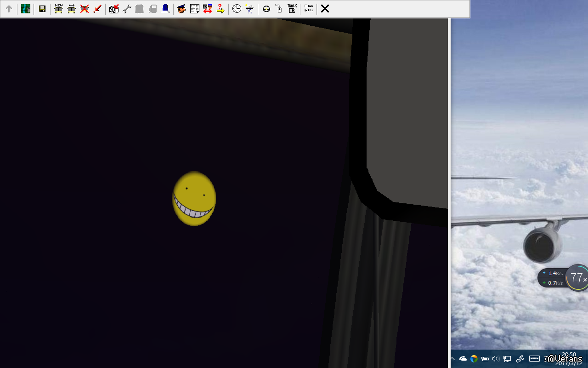
Task: Expand the hidden system tray icons chevron
Action: click(452, 359)
